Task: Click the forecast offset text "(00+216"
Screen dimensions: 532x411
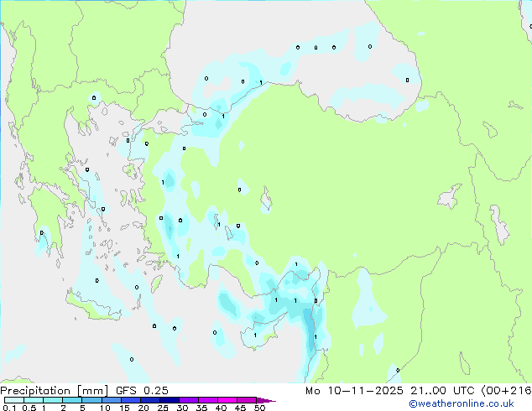Action: pyautogui.click(x=507, y=391)
